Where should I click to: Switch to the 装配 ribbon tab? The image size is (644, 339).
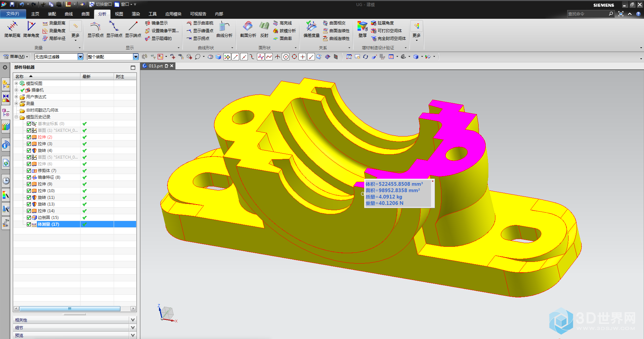pos(52,14)
